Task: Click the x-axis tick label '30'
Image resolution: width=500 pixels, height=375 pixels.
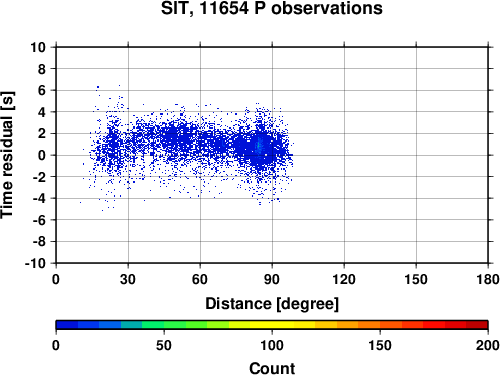Action: pyautogui.click(x=128, y=279)
